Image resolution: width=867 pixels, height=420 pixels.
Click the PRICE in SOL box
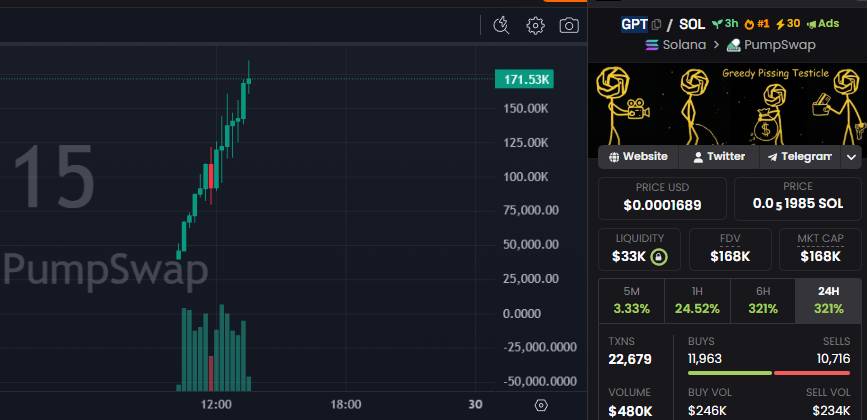click(x=798, y=198)
